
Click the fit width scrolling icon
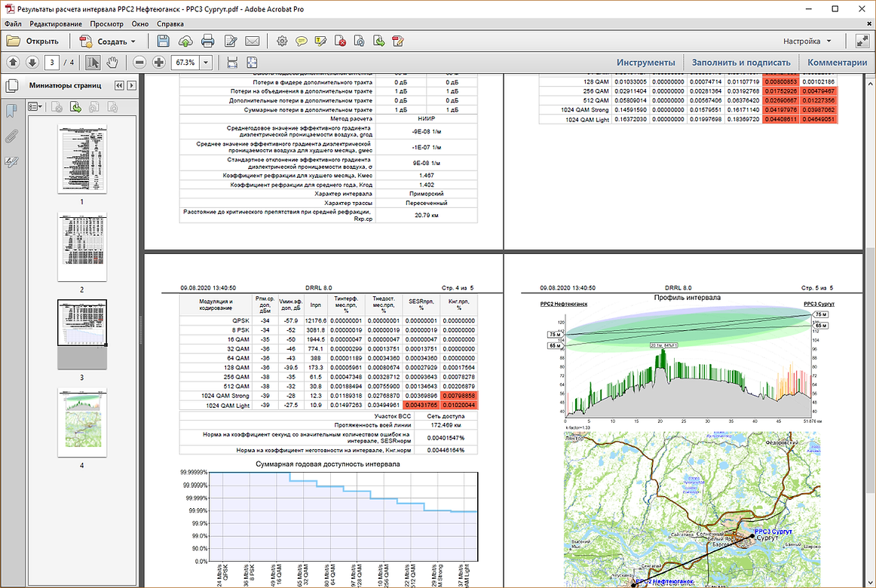[232, 63]
